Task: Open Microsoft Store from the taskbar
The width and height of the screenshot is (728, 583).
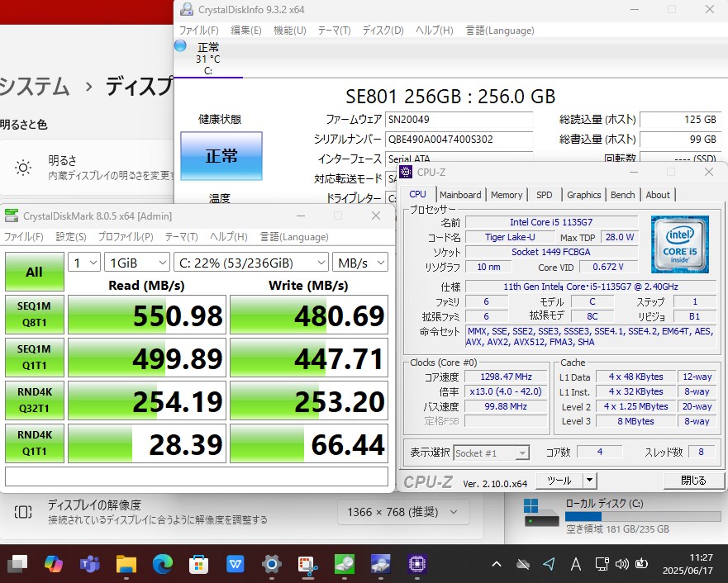Action: coord(198,563)
